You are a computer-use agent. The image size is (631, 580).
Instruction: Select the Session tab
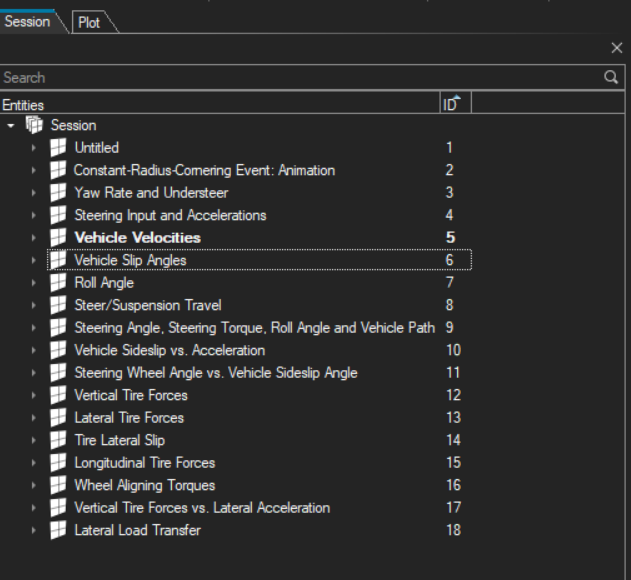[27, 21]
